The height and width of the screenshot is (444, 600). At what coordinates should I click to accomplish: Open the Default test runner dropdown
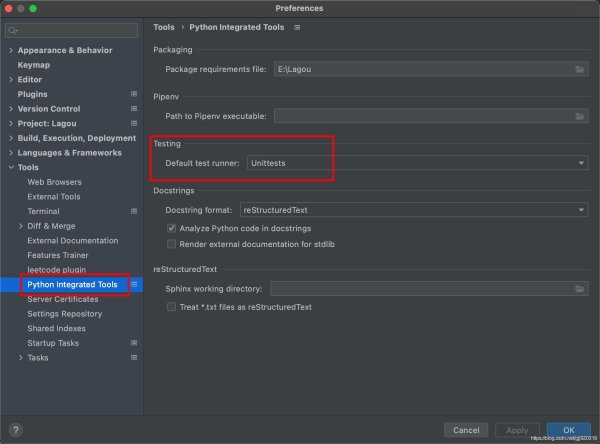pyautogui.click(x=417, y=162)
